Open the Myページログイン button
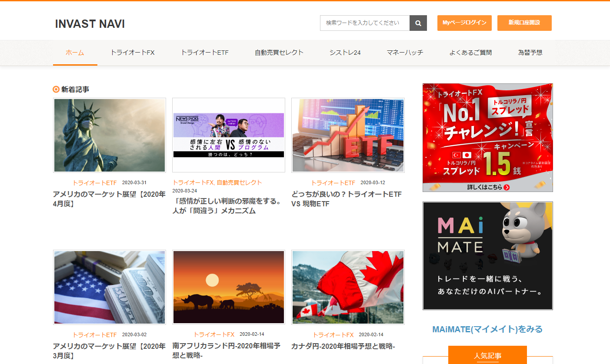Screen dimensions: 610x364 click(464, 23)
